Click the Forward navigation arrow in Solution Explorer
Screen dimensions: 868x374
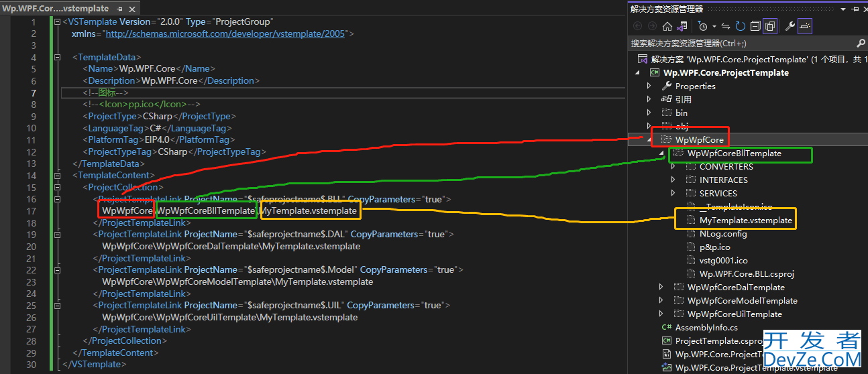(x=651, y=26)
